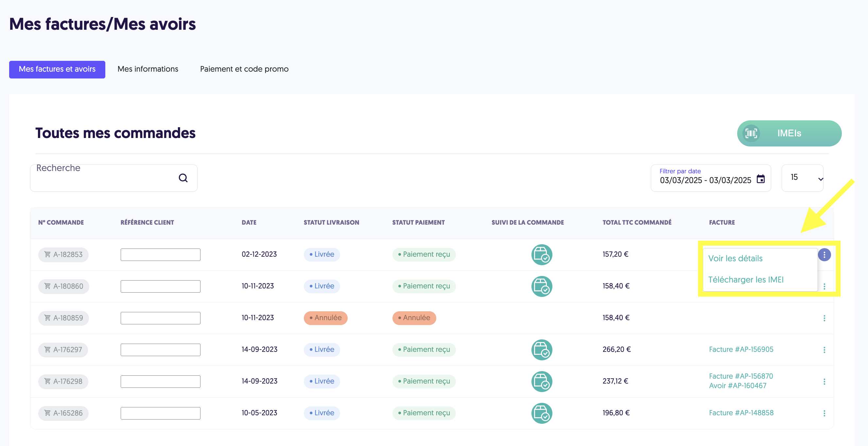868x446 pixels.
Task: Click the IMEIs button
Action: pos(789,133)
